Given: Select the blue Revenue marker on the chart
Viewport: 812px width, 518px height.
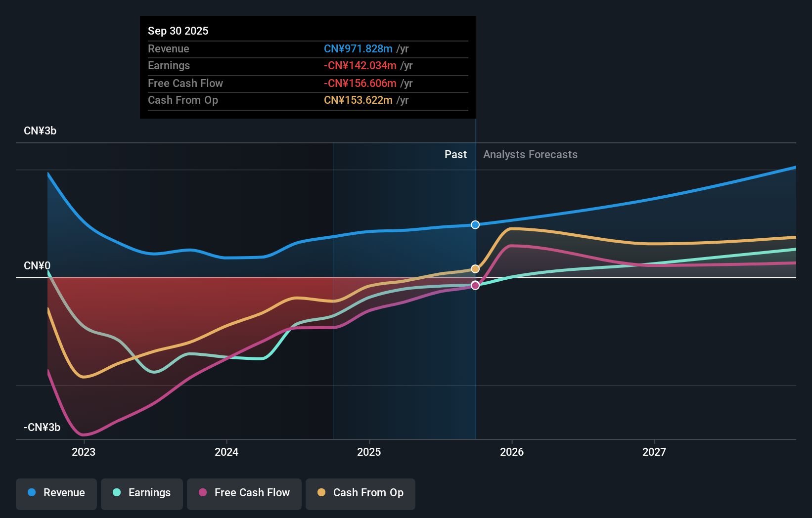Looking at the screenshot, I should pos(475,224).
